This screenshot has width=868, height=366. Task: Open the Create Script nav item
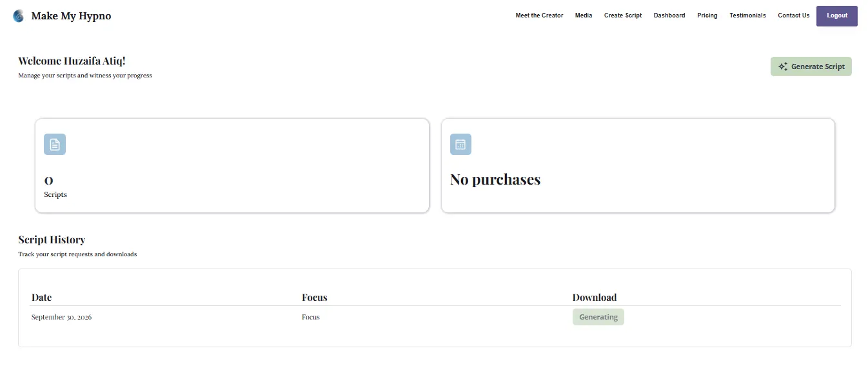point(623,15)
